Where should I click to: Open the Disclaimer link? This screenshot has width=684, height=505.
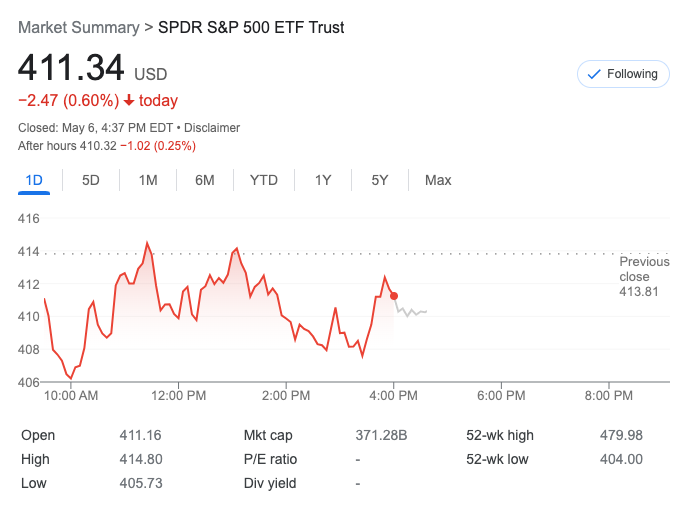[212, 128]
